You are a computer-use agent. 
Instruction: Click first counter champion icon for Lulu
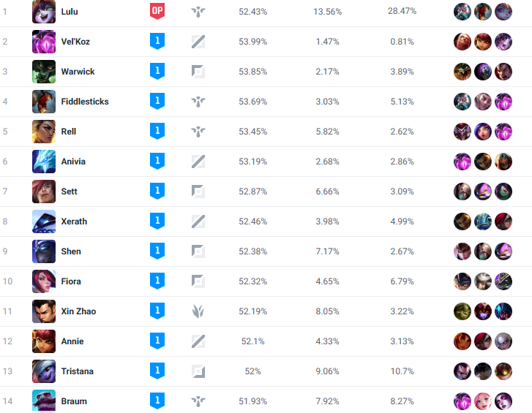[x=462, y=12]
